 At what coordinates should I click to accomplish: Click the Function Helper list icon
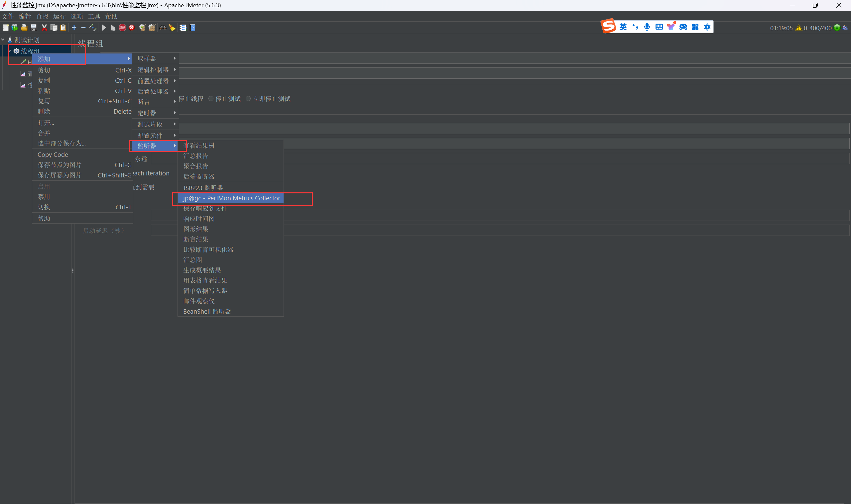click(183, 28)
